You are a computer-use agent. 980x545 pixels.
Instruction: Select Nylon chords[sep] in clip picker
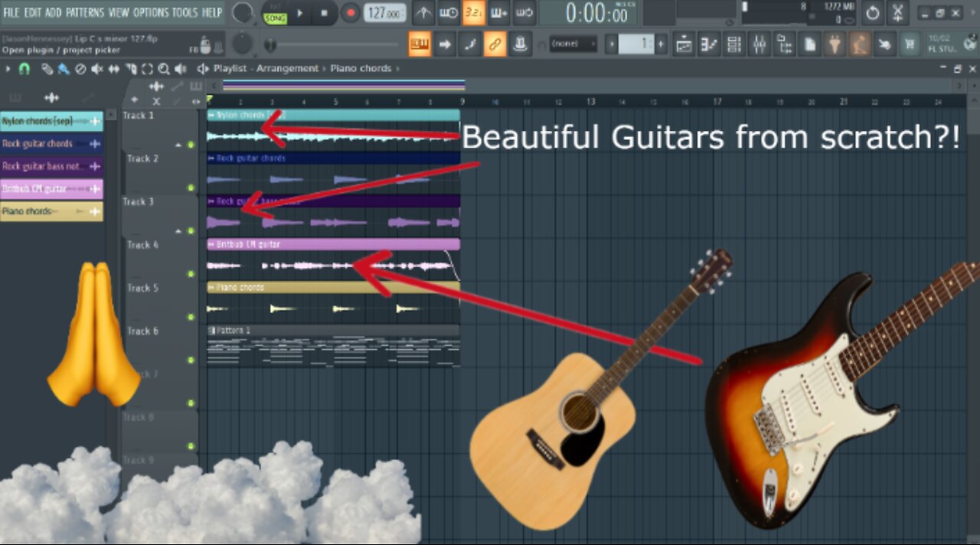tap(51, 121)
